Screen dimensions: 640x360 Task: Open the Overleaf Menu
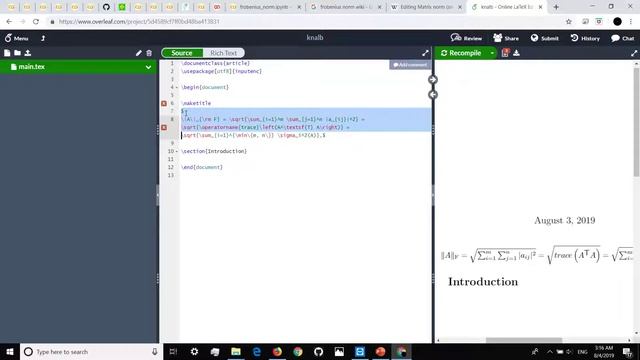click(16, 38)
